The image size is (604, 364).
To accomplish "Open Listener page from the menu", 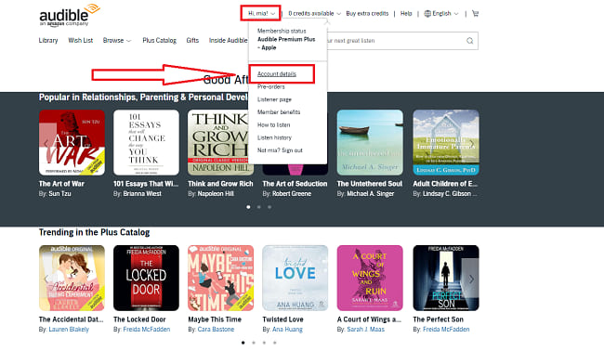I will coord(274,99).
